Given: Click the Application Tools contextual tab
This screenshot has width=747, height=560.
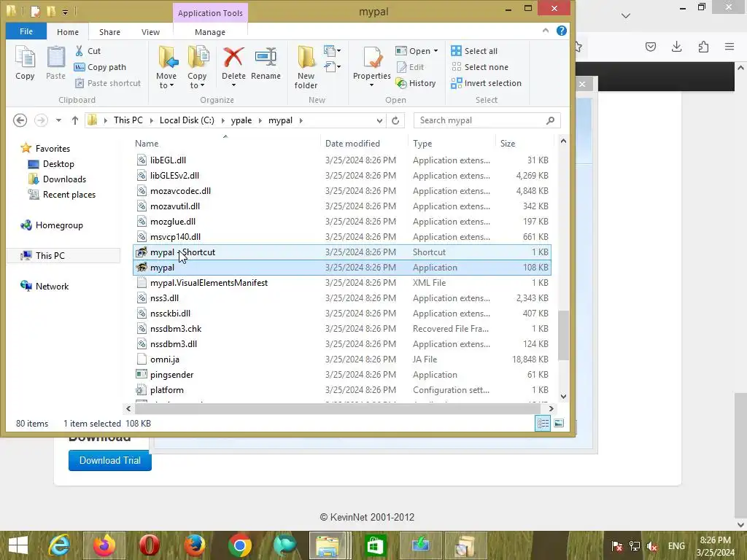Looking at the screenshot, I should [x=210, y=13].
